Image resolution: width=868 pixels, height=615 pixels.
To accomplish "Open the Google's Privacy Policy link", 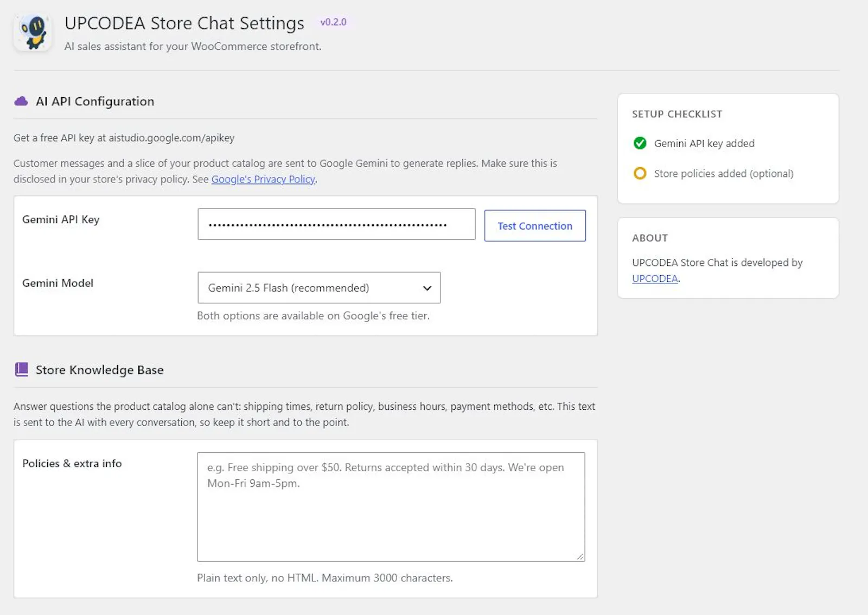I will pos(263,179).
